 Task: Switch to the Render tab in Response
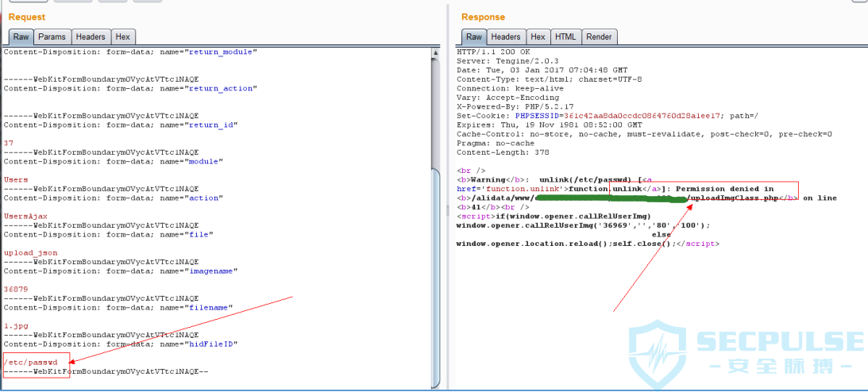click(x=600, y=37)
